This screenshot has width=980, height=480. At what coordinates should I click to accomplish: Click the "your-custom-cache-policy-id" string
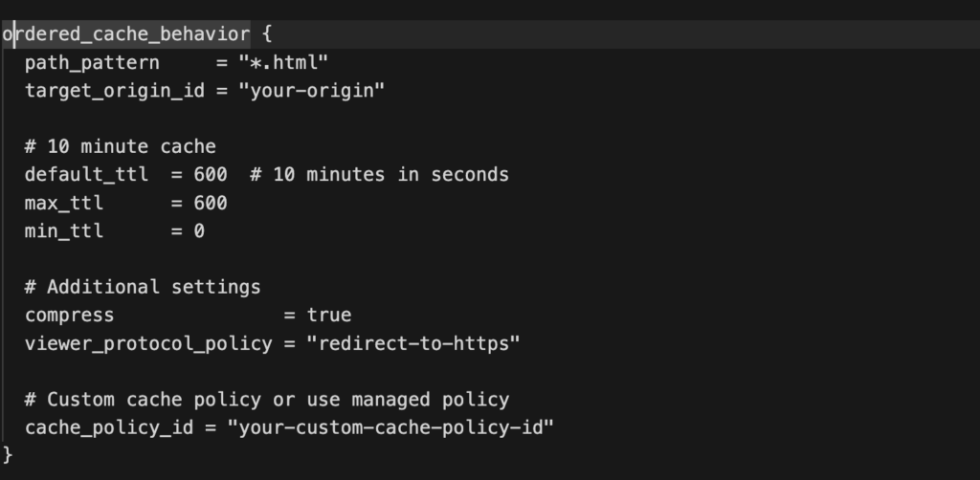point(390,426)
